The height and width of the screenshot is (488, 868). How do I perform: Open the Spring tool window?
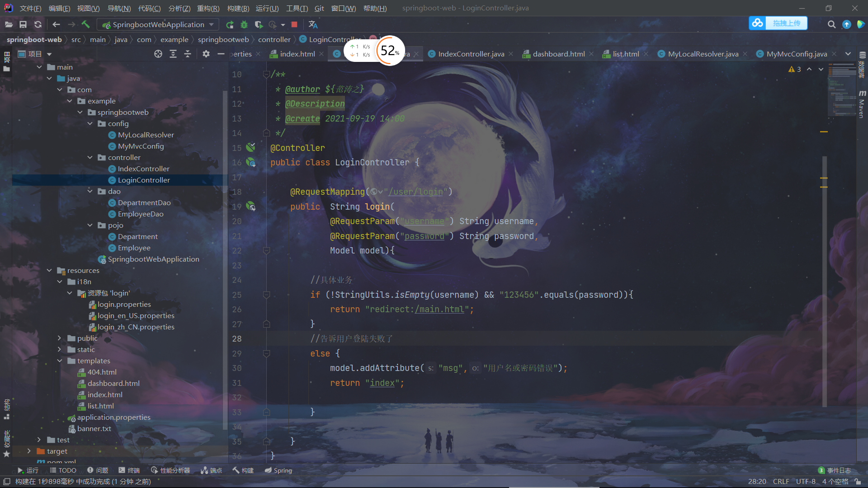point(278,470)
